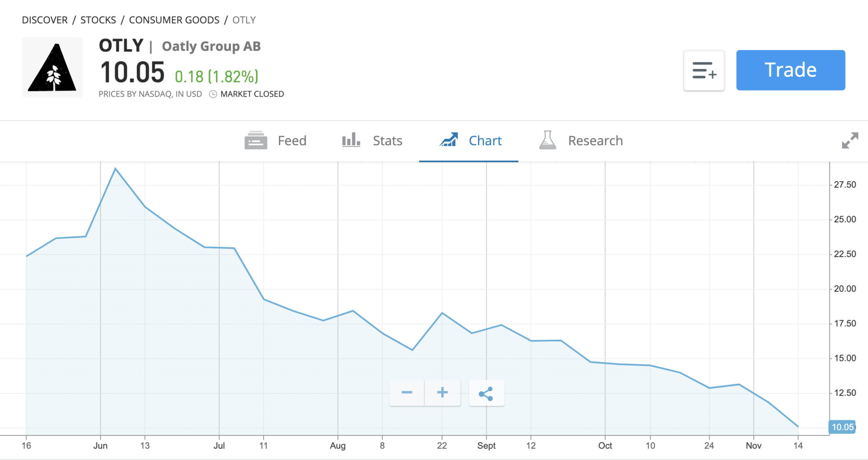Click OTLY breadcrumb

[x=244, y=20]
